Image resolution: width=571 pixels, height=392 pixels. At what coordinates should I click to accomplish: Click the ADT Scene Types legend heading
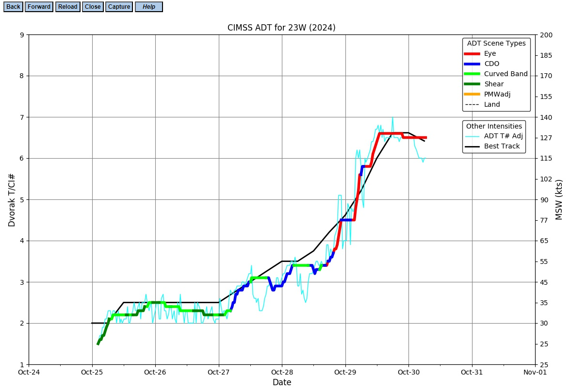tap(496, 43)
